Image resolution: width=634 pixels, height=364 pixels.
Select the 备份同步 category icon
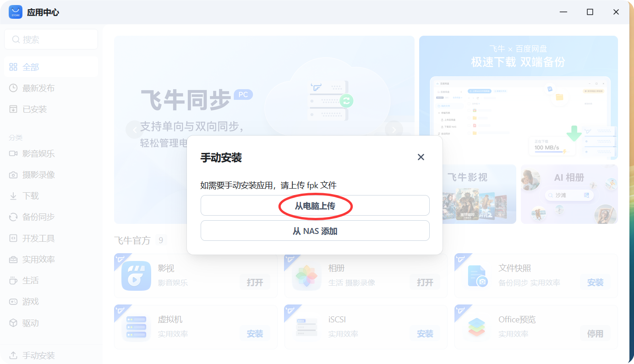click(x=14, y=217)
